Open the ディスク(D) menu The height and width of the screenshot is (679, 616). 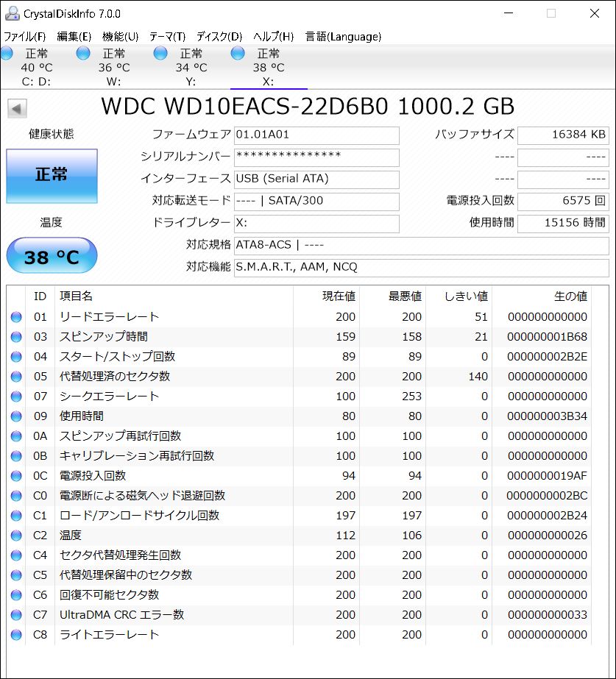click(x=219, y=36)
